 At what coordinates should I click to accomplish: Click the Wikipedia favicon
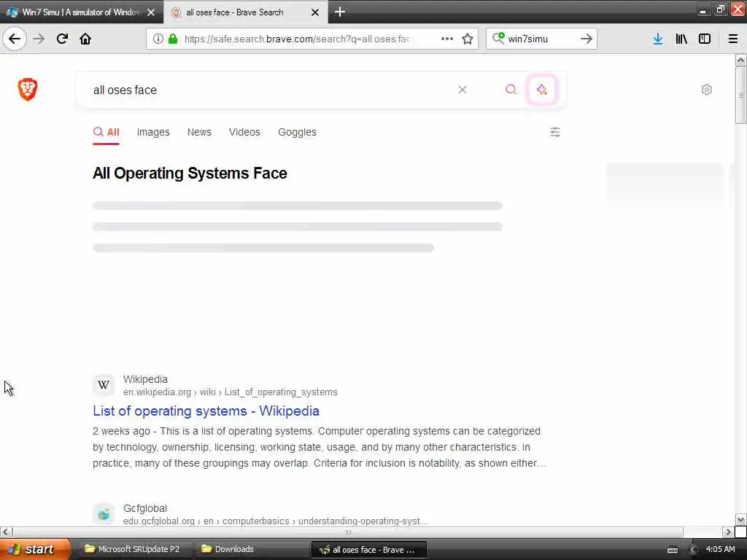(104, 385)
